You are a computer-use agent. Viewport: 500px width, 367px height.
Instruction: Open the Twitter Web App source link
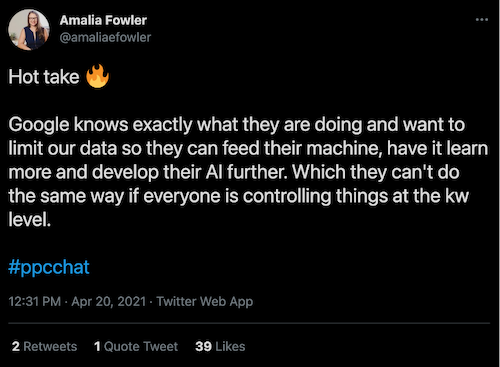pyautogui.click(x=205, y=301)
